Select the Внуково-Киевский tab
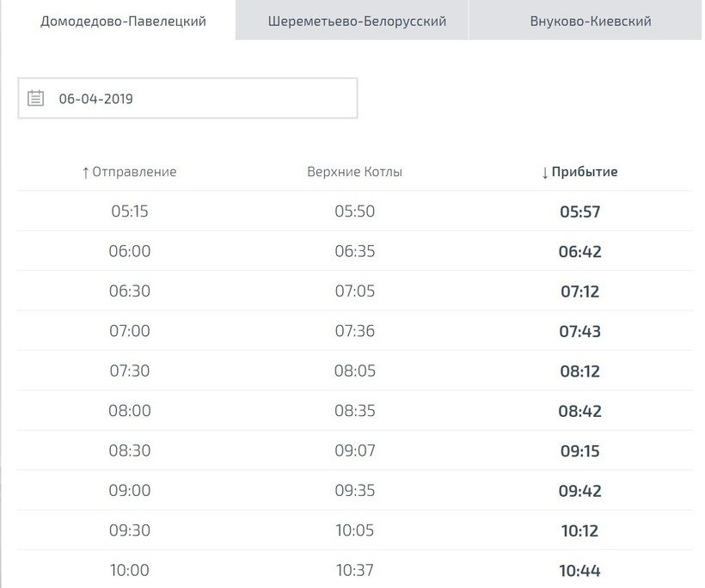Screen dimensions: 705x588 (590, 21)
